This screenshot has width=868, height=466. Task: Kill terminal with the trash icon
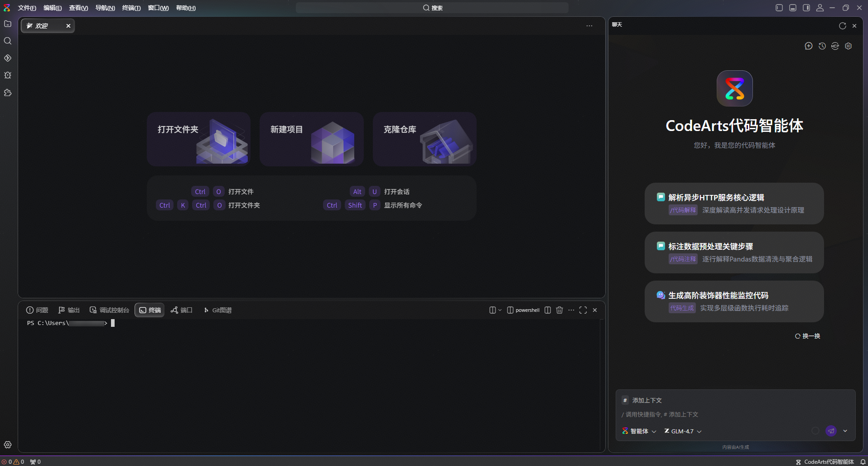click(559, 310)
